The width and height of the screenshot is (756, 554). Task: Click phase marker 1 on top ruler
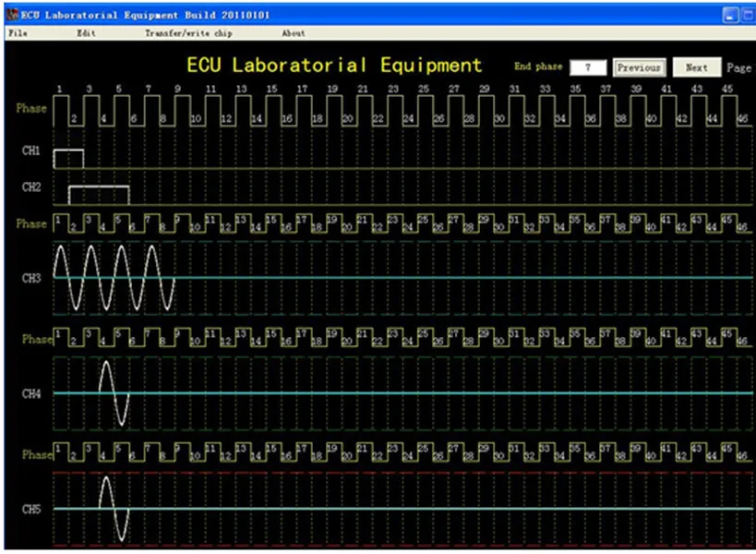point(59,89)
